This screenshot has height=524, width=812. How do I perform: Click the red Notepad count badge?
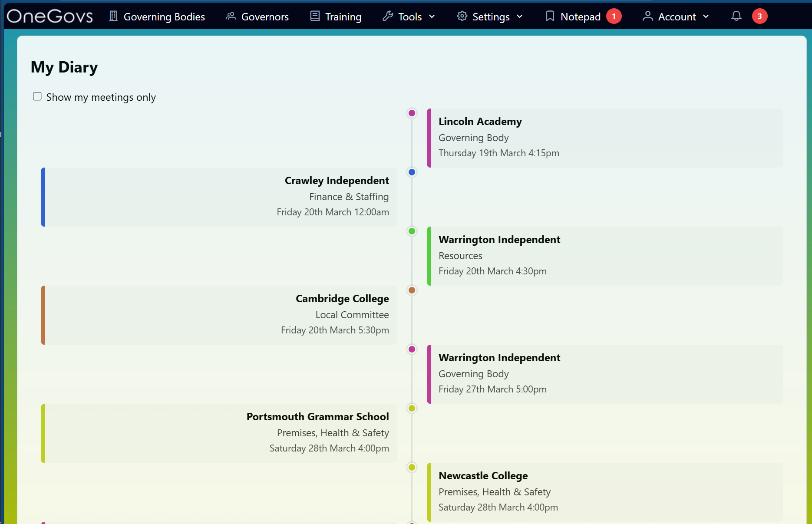tap(614, 16)
